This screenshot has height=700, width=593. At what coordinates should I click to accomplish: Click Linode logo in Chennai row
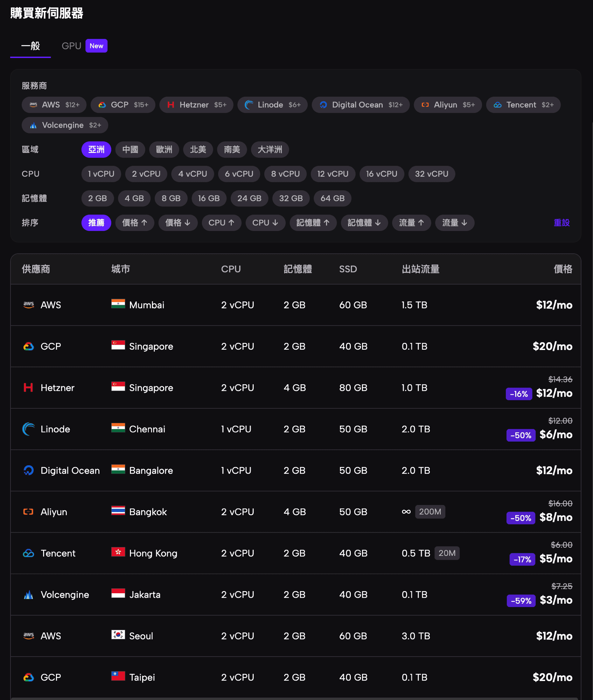(28, 429)
